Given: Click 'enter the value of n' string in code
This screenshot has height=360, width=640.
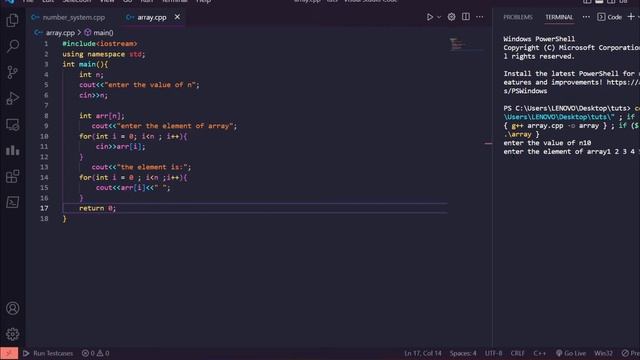Looking at the screenshot, I should pos(150,85).
